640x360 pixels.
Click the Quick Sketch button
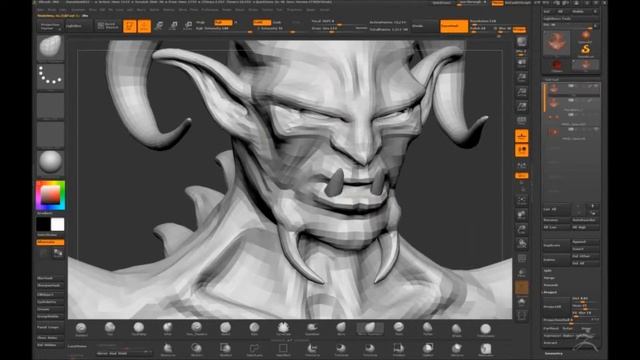(108, 26)
